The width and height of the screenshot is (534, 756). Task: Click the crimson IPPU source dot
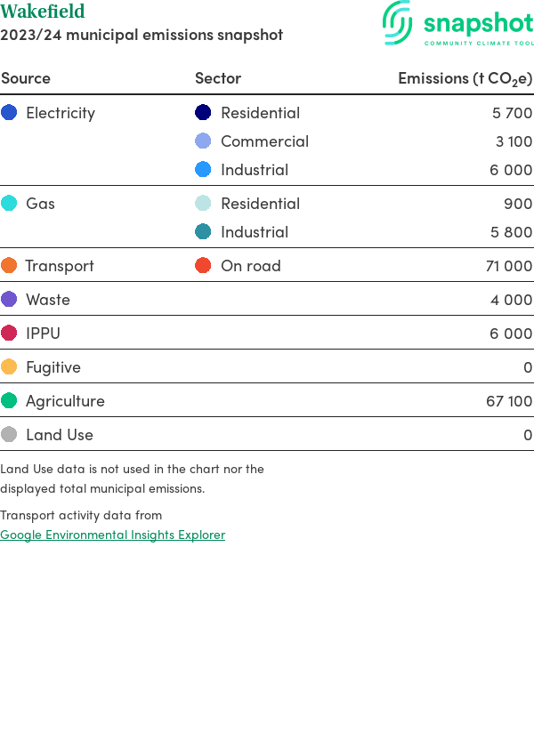click(x=9, y=333)
